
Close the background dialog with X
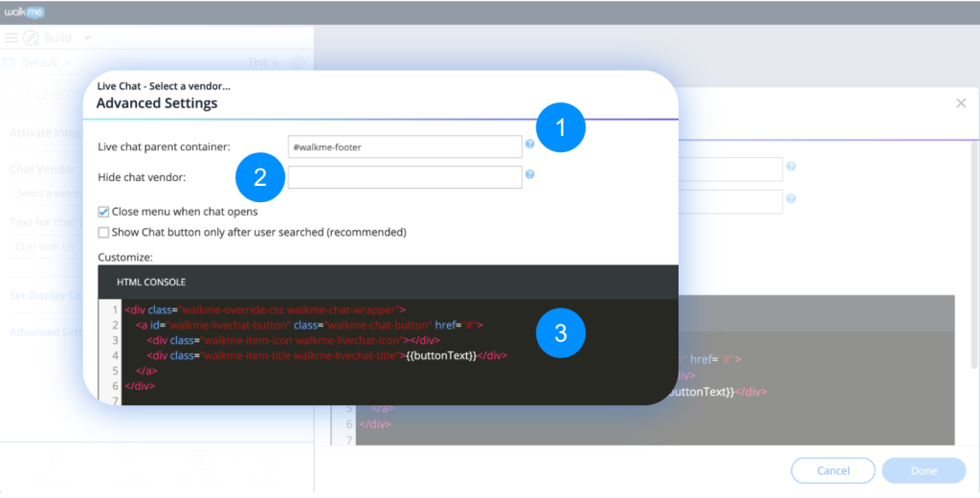pos(961,103)
